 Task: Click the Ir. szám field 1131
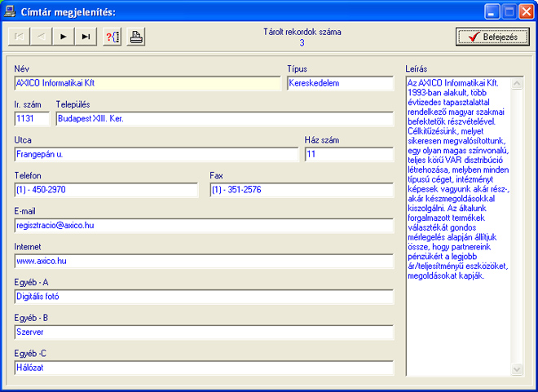tap(32, 119)
